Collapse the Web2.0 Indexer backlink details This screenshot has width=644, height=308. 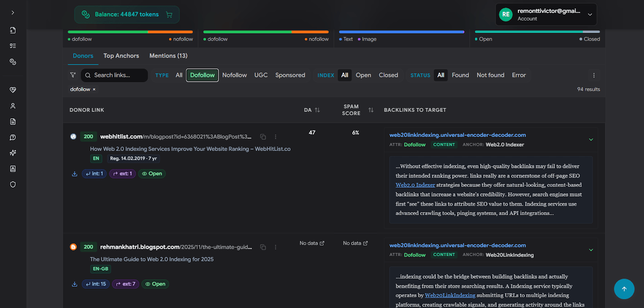591,140
